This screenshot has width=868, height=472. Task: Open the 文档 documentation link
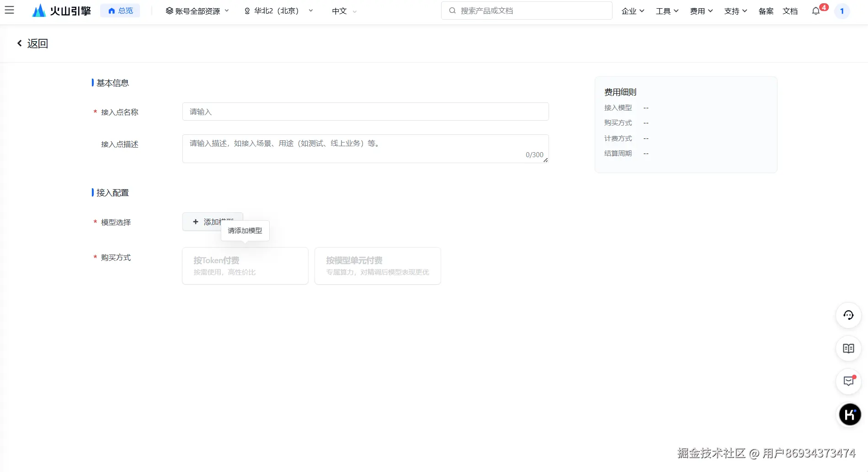tap(790, 11)
